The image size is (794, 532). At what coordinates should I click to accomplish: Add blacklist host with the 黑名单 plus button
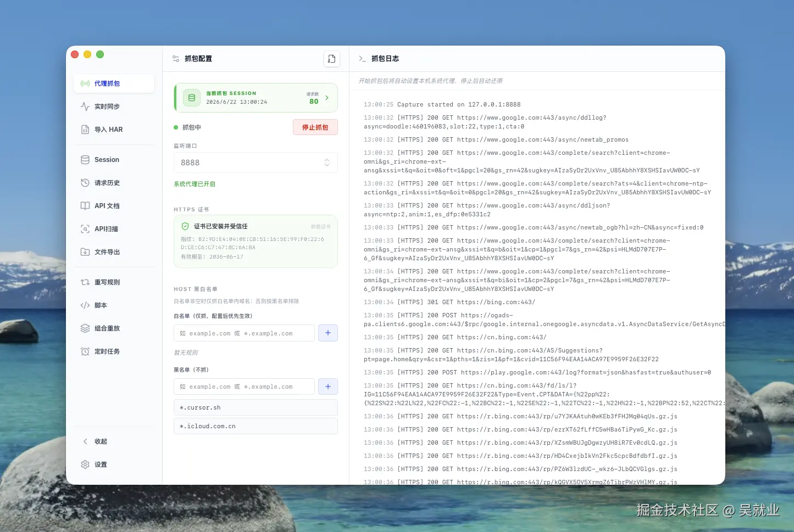[328, 387]
